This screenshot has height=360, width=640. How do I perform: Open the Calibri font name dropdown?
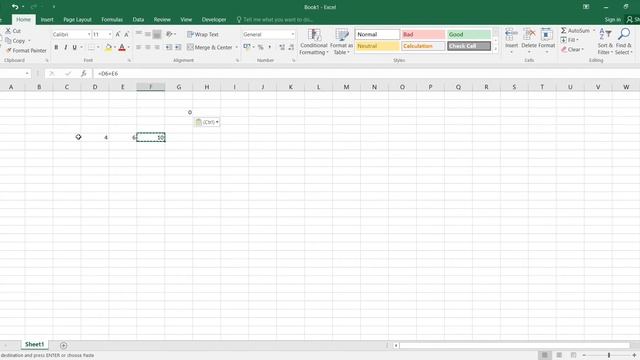tap(89, 35)
